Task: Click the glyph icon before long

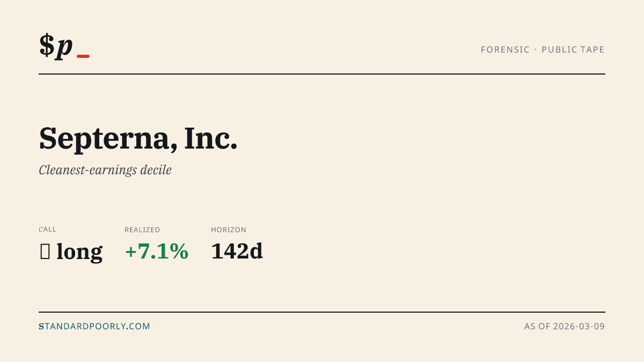Action: click(x=45, y=252)
